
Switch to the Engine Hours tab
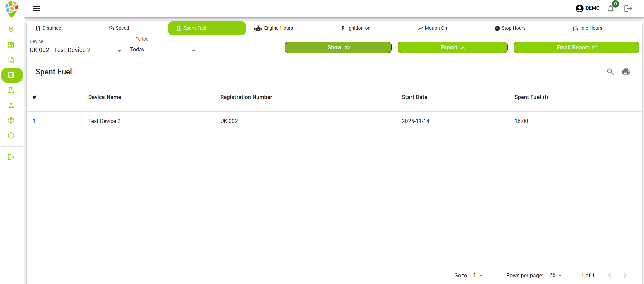tap(273, 28)
